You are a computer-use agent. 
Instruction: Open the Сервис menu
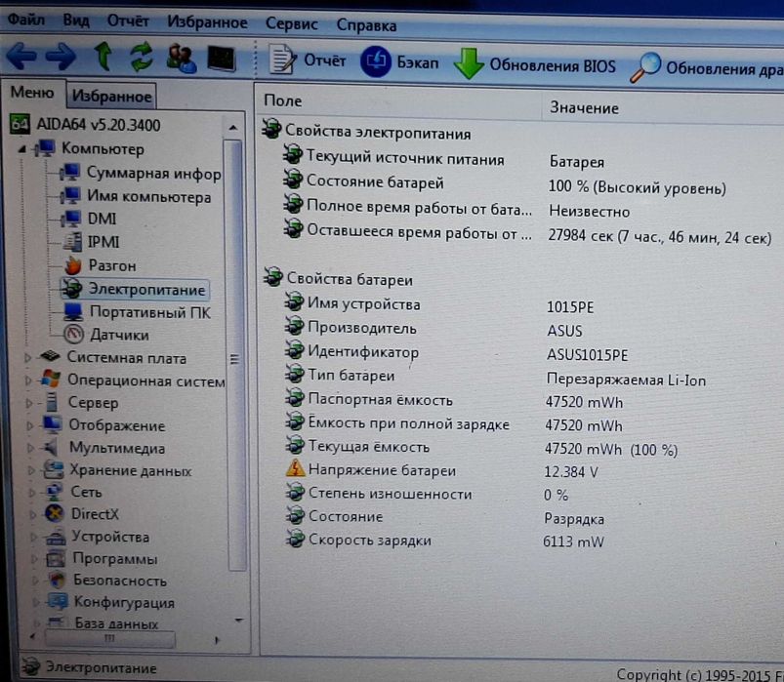pyautogui.click(x=292, y=23)
